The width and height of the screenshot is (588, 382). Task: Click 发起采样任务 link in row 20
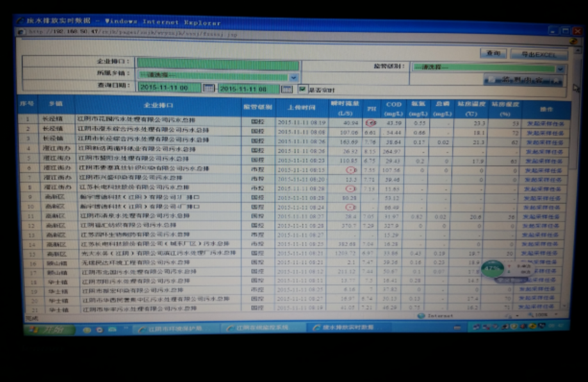(x=536, y=298)
